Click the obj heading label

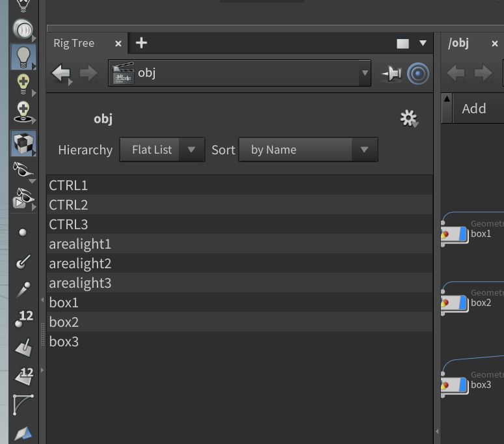point(103,119)
